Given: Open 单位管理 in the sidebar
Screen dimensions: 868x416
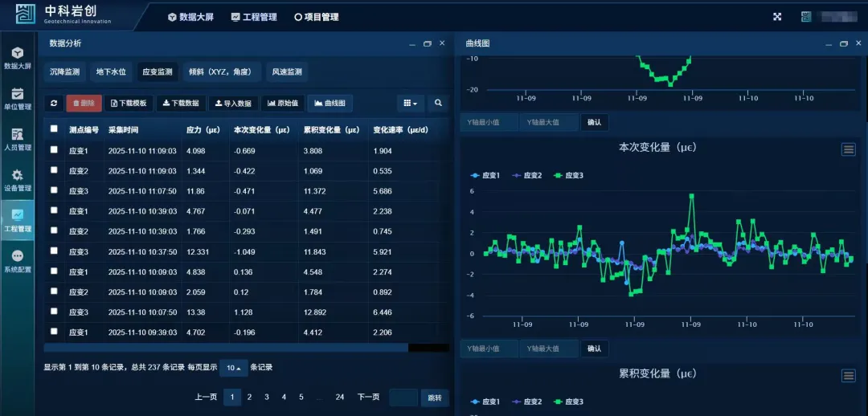Looking at the screenshot, I should coord(18,99).
